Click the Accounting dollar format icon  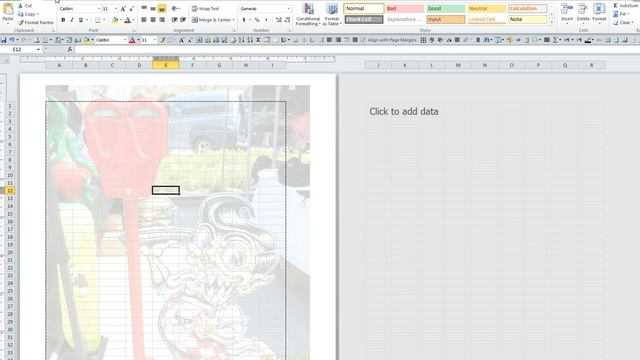tap(244, 20)
